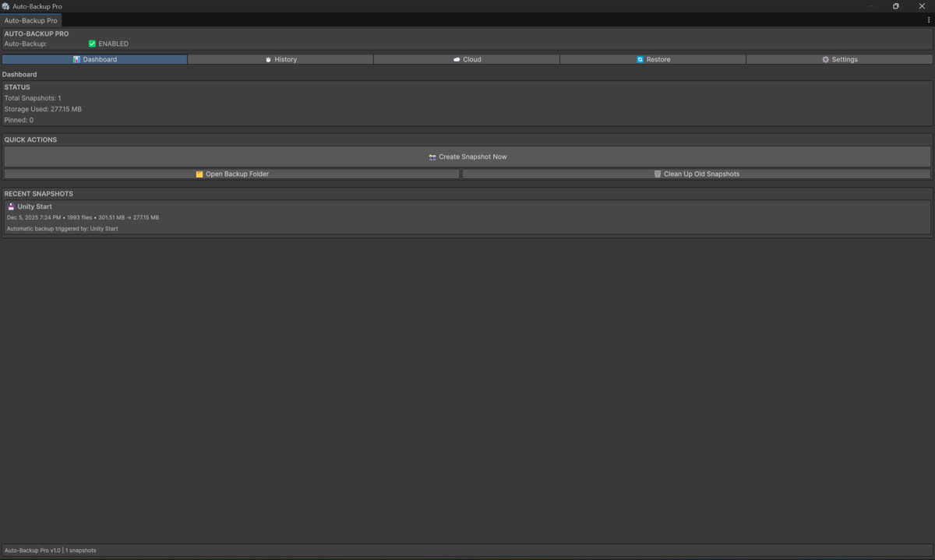This screenshot has height=560, width=935.
Task: Click the floppy disk icon beside Unity Start
Action: (11, 206)
